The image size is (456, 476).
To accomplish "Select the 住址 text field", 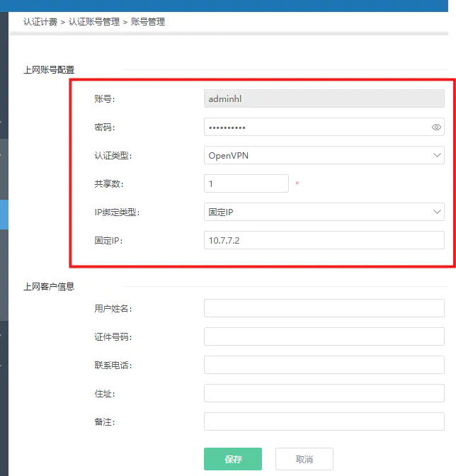I will (x=324, y=393).
